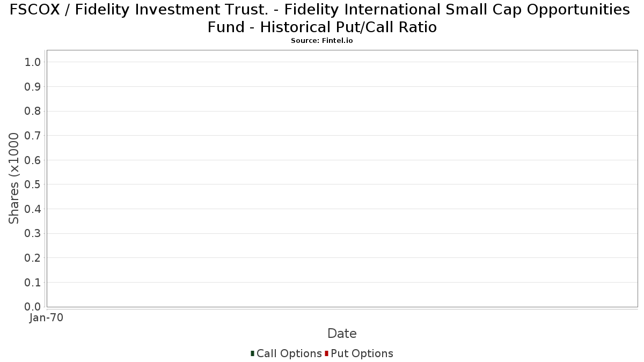Click the Date axis title
644x362 pixels.
(x=342, y=334)
